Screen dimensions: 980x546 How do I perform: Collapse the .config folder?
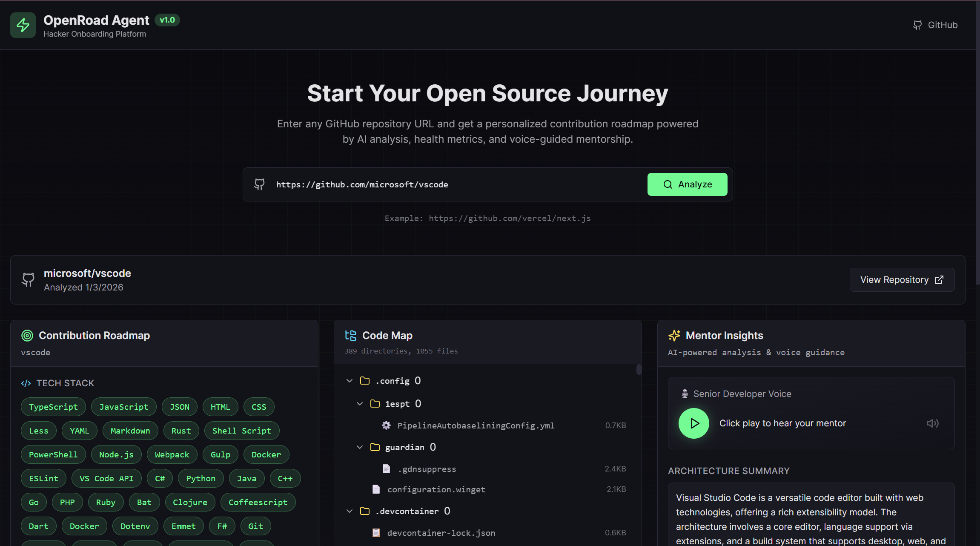[350, 381]
